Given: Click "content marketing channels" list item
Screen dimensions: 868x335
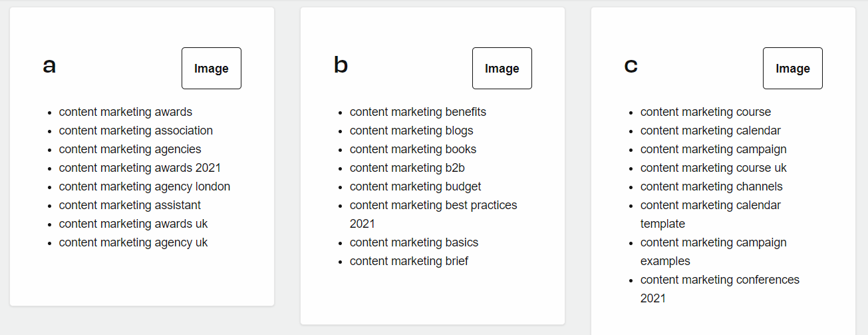Looking at the screenshot, I should click(x=712, y=186).
